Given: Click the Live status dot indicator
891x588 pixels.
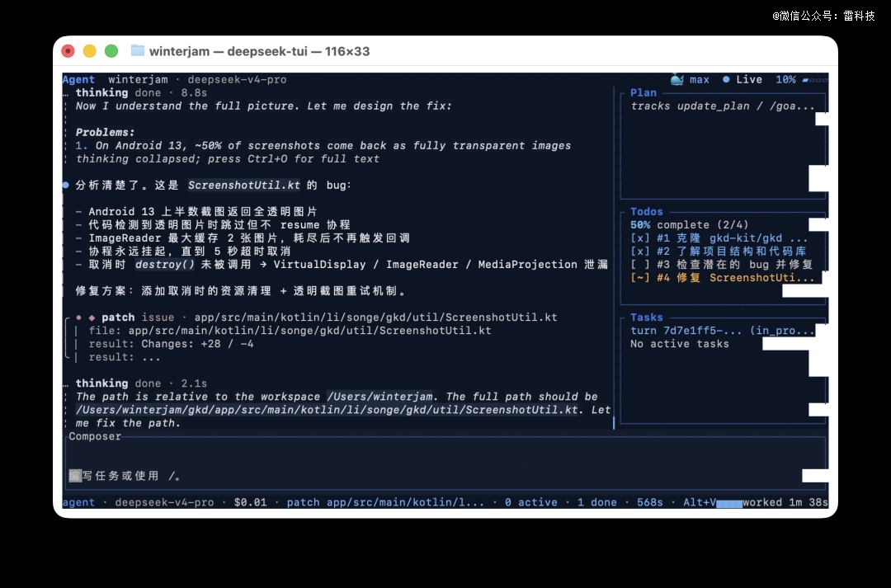Looking at the screenshot, I should 726,79.
